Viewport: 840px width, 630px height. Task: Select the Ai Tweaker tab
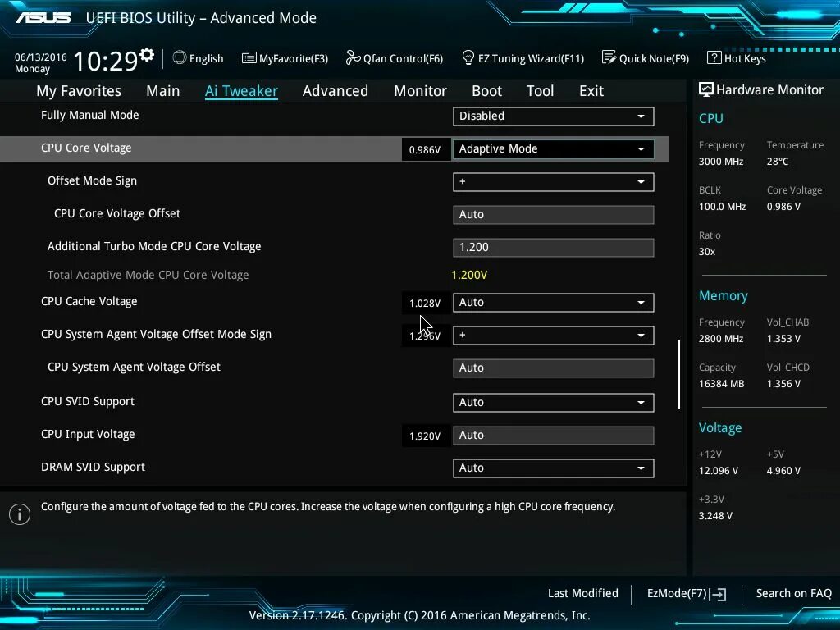click(241, 91)
